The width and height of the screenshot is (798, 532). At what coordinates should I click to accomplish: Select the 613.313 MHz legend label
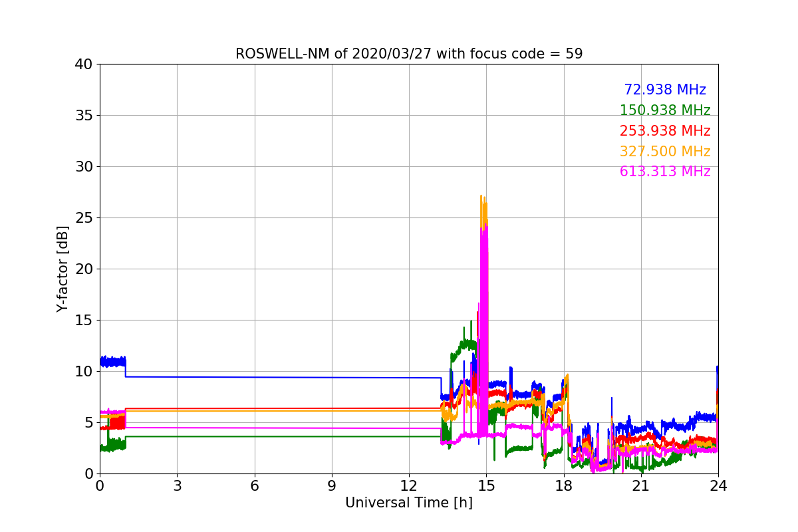point(665,172)
